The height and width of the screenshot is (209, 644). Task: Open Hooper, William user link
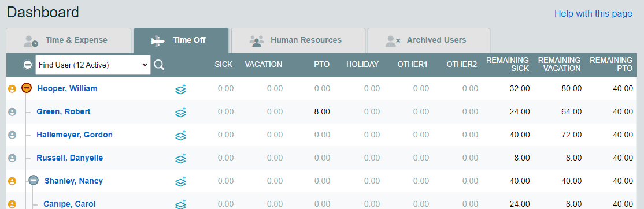point(68,88)
